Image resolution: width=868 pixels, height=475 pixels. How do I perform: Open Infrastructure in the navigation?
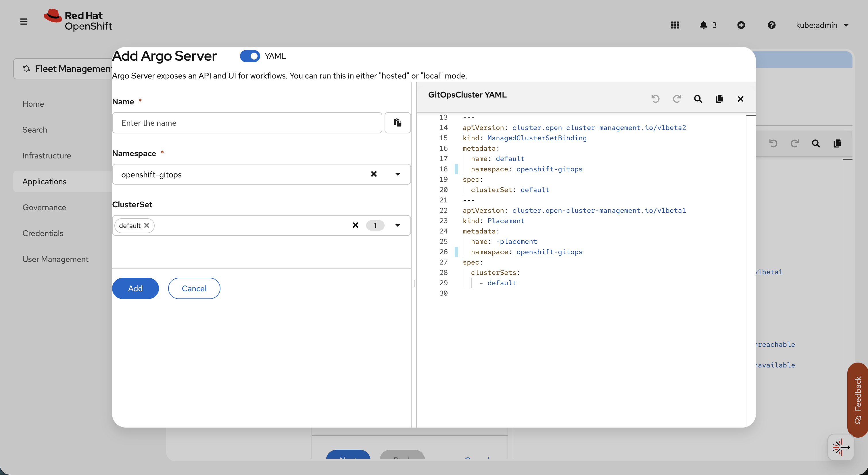coord(47,156)
